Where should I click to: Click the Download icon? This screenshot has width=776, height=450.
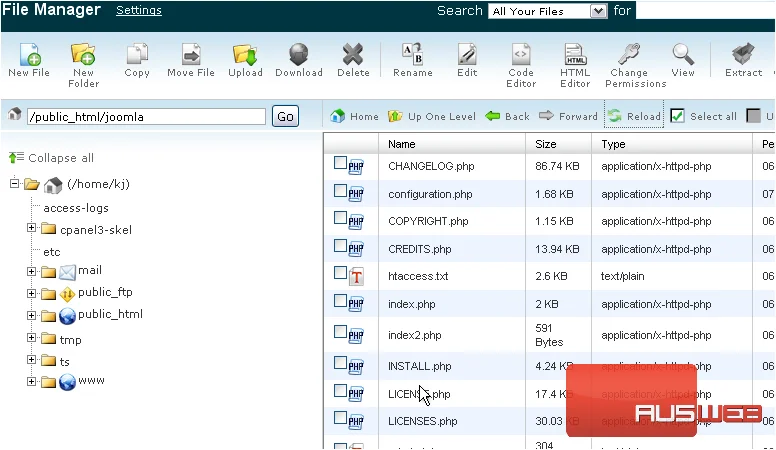(299, 54)
